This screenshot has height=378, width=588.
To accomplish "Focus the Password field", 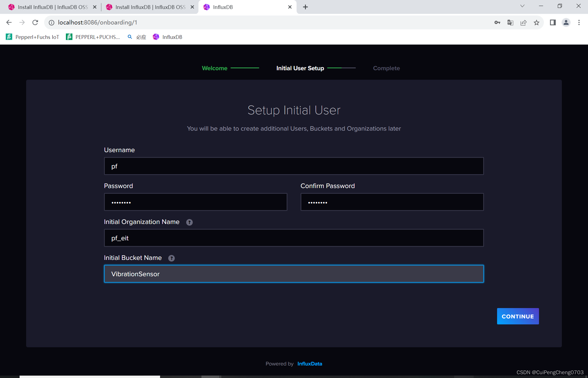I will click(195, 202).
